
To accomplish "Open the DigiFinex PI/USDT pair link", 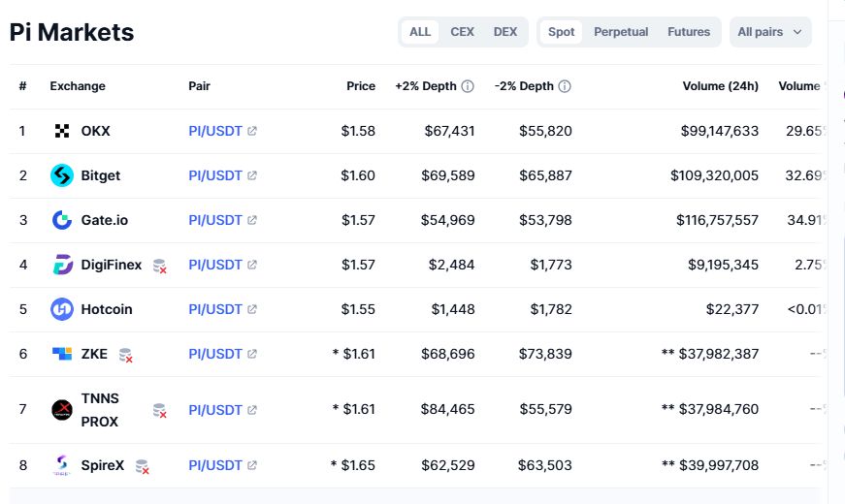I will 215,265.
